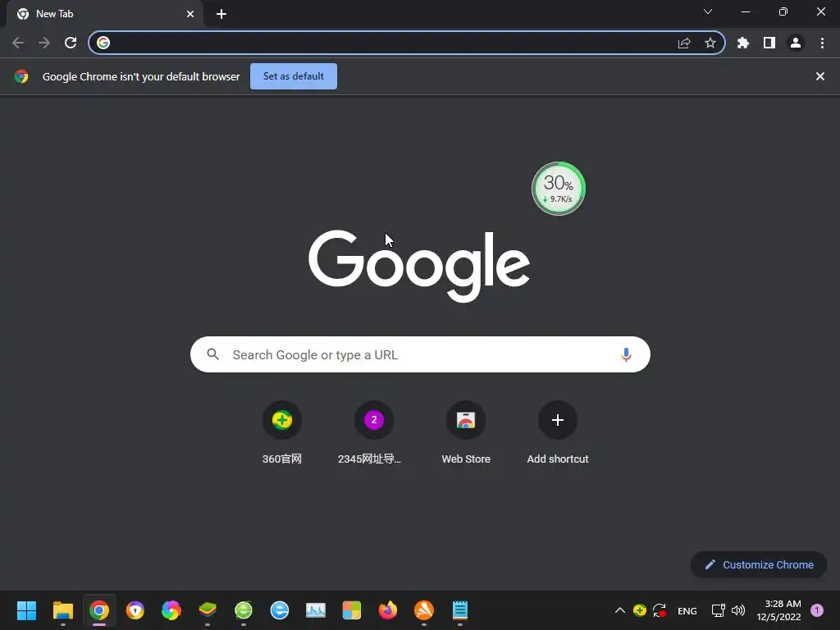Click the Set as default button
Screen dimensions: 840x630
pos(294,76)
